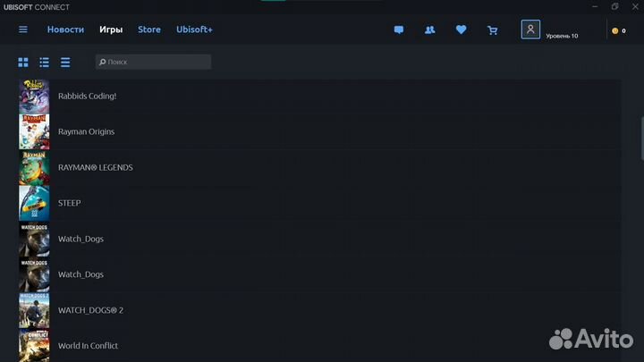Click the Поиск search field
The width and height of the screenshot is (644, 362).
pos(154,63)
